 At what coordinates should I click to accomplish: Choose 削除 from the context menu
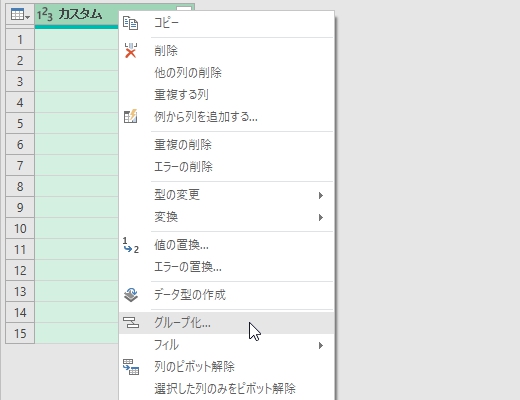click(226, 51)
